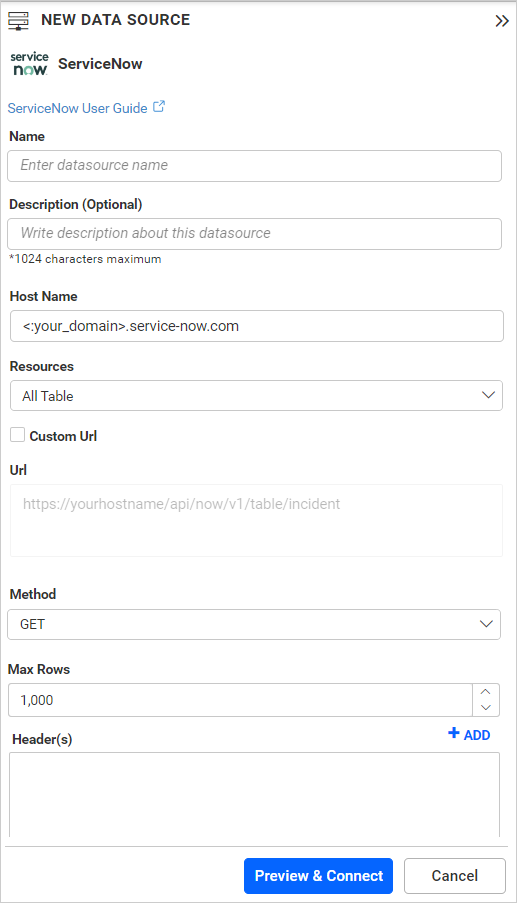Screen dimensions: 517x903
Task: Click the ServiceNow logo
Action: [29, 64]
